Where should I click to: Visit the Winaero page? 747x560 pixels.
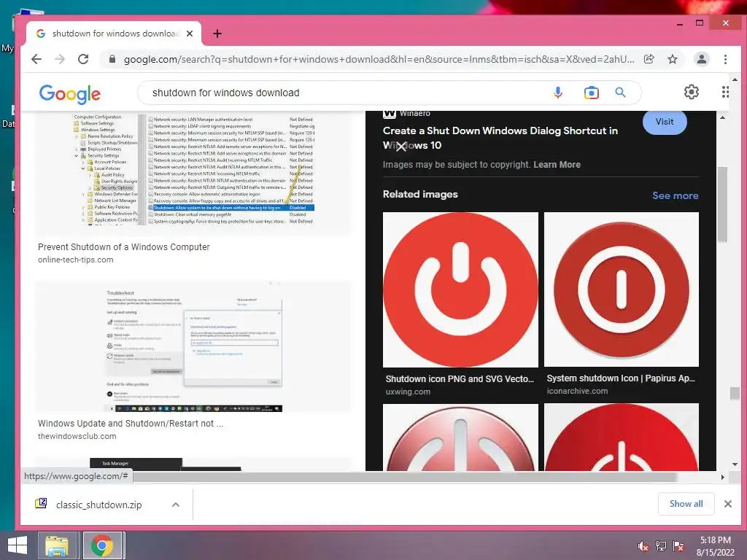coord(665,122)
